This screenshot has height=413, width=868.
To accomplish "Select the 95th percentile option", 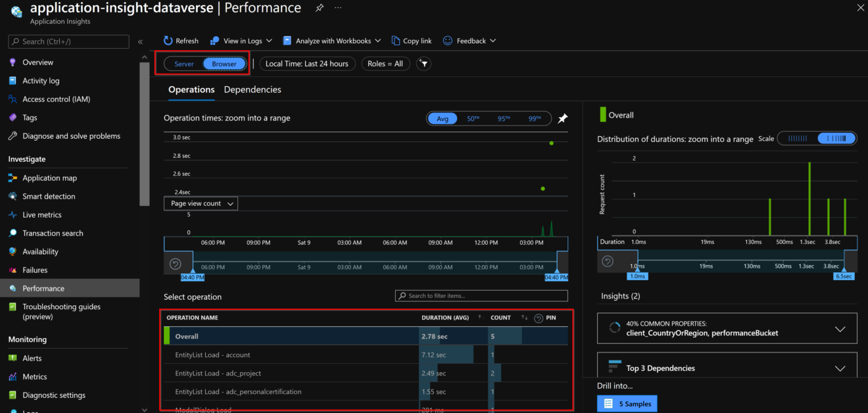I will coord(504,118).
